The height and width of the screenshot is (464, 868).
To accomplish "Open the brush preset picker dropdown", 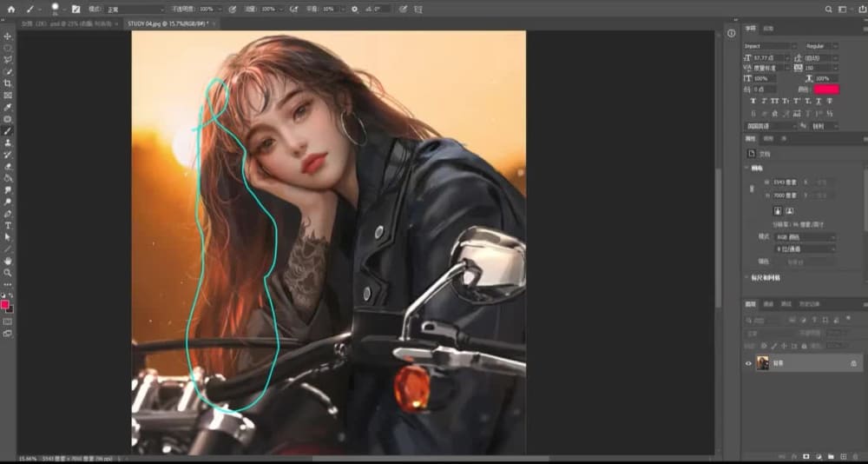I will (64, 10).
